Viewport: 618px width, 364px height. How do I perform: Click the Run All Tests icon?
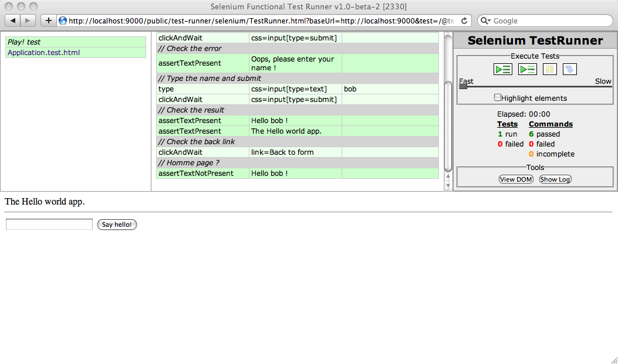(503, 69)
